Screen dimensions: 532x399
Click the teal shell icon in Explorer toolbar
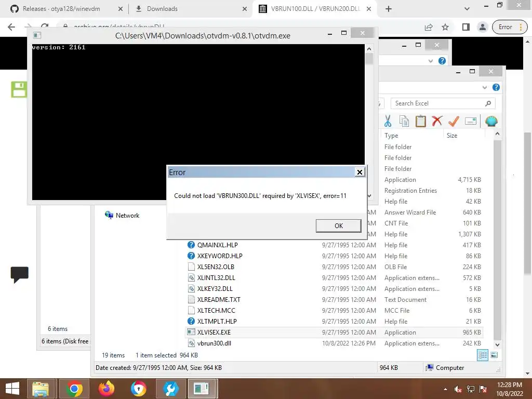(x=491, y=121)
